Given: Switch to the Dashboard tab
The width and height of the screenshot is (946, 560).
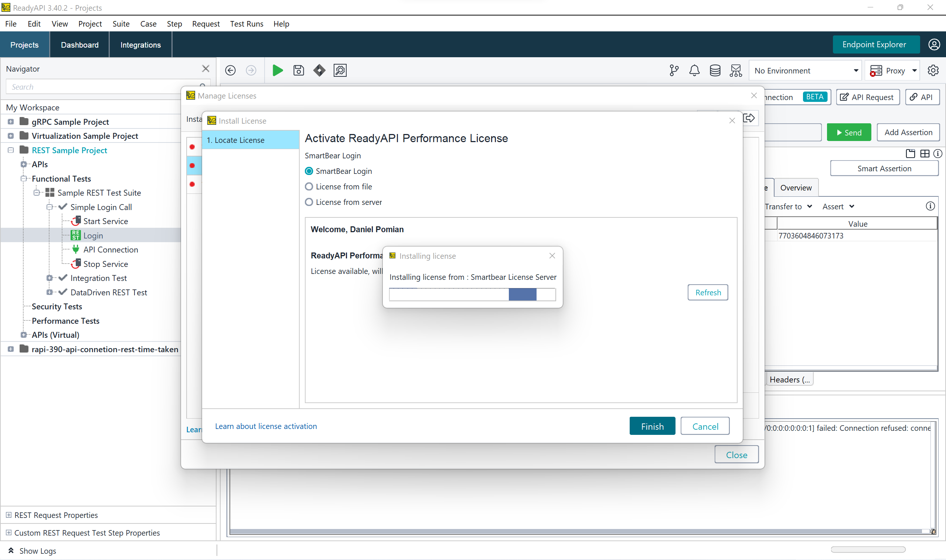Looking at the screenshot, I should click(80, 45).
